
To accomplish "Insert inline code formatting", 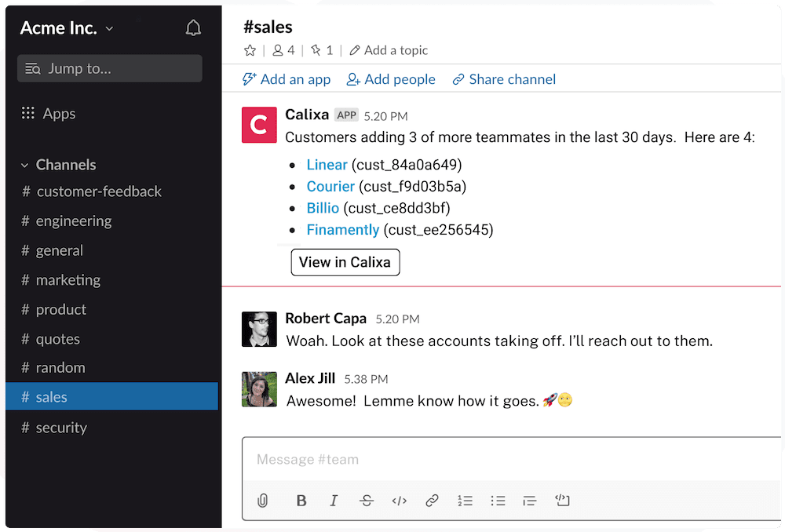I will pyautogui.click(x=399, y=501).
